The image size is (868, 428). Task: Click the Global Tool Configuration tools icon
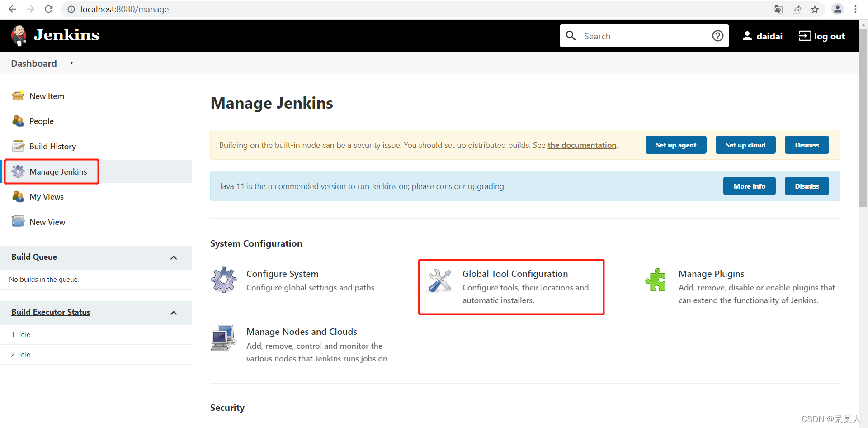[440, 281]
